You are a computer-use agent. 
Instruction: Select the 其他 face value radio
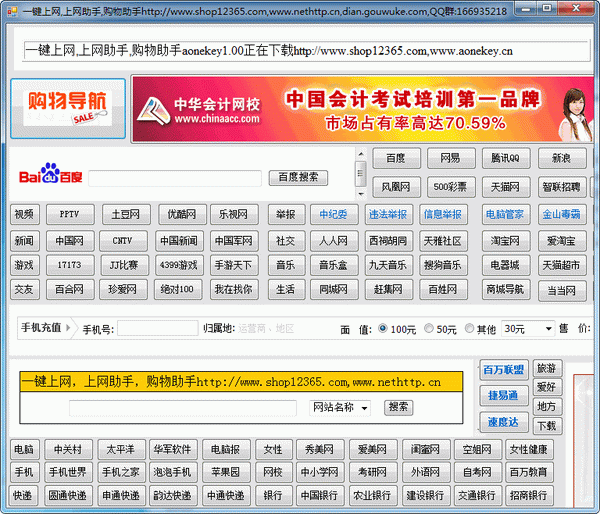469,328
